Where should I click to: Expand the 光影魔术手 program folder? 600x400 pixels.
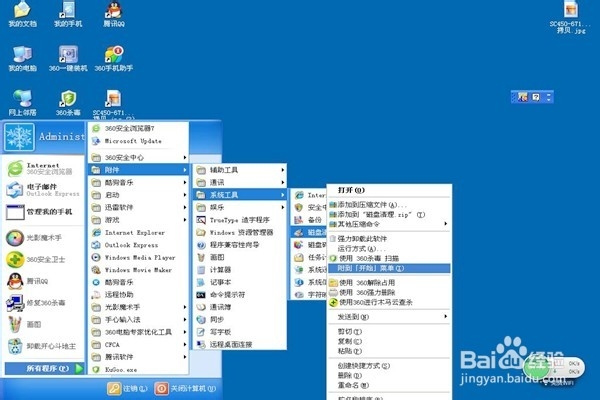(139, 307)
